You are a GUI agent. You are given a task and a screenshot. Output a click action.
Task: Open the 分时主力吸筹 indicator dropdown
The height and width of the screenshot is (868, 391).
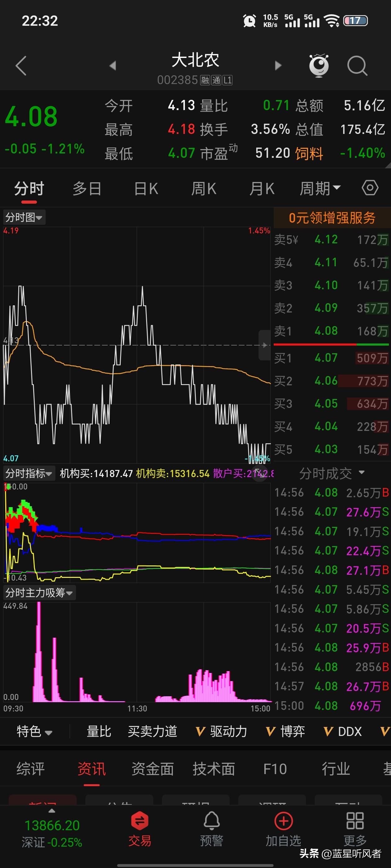[x=39, y=593]
